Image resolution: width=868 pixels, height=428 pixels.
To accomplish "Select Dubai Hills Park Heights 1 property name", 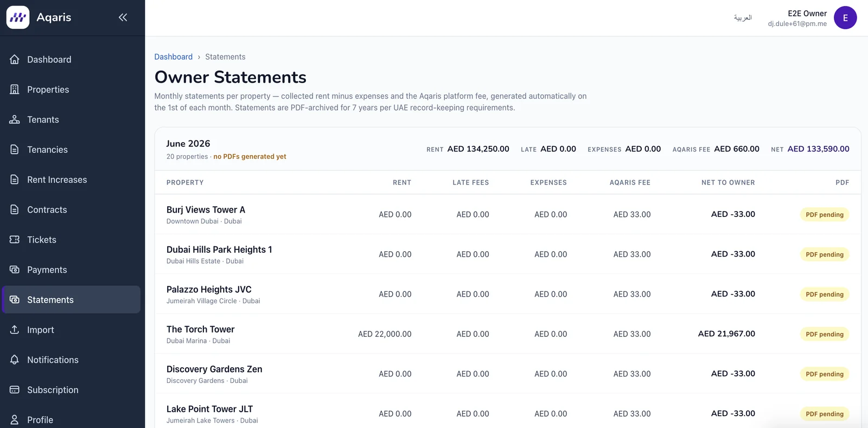I will pyautogui.click(x=219, y=250).
